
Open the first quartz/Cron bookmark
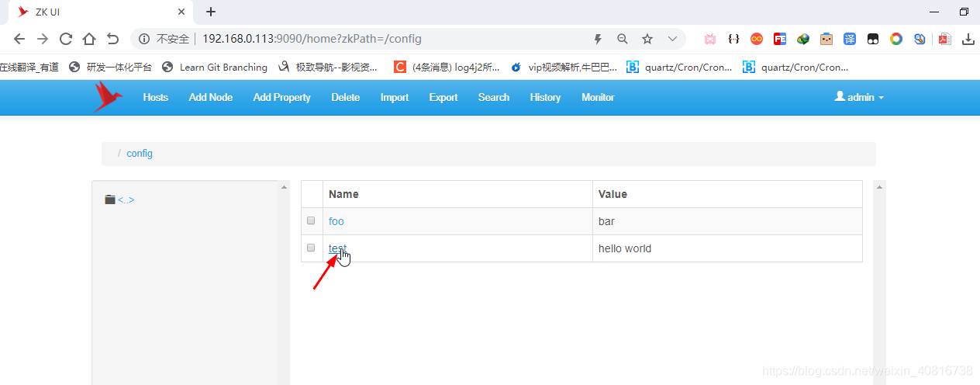[679, 68]
